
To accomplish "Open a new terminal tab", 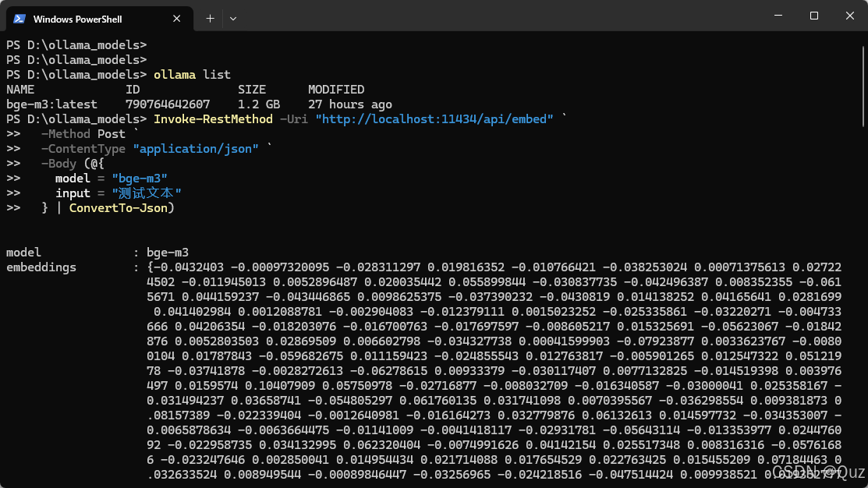I will click(210, 19).
